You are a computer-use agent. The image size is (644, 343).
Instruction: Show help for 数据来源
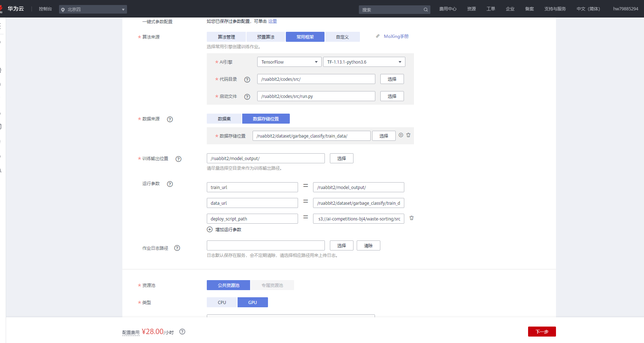coord(170,119)
